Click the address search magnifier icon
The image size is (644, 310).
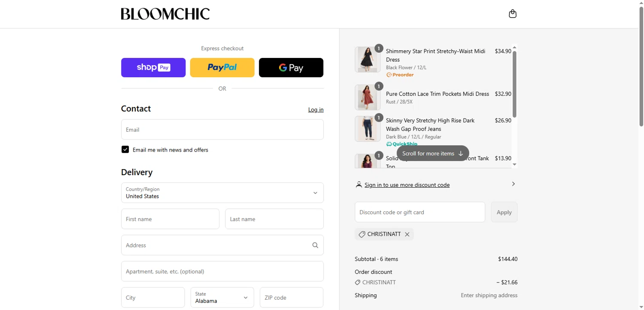click(x=315, y=245)
